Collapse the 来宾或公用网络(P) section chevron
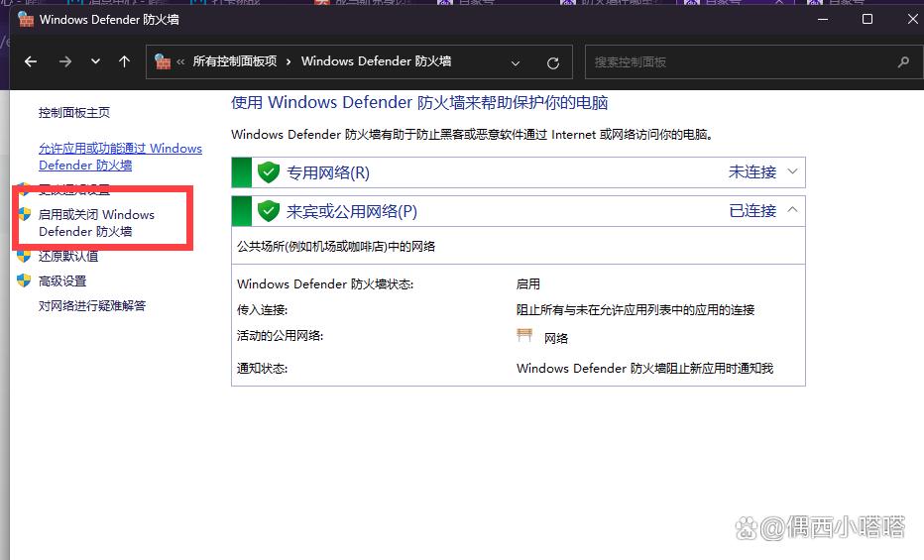Screen dimensions: 924x560 (792, 210)
